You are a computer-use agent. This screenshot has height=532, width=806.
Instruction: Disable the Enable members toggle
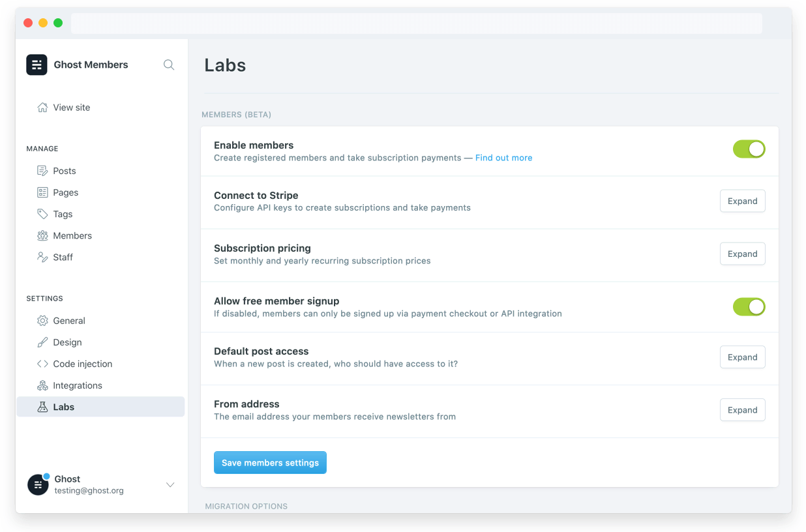pyautogui.click(x=749, y=149)
